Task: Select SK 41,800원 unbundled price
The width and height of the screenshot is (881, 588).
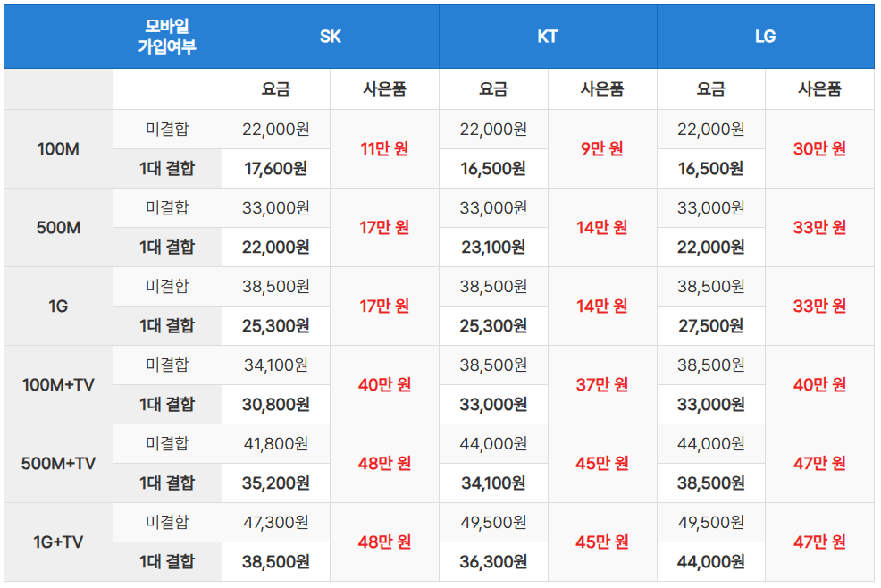Action: tap(276, 444)
